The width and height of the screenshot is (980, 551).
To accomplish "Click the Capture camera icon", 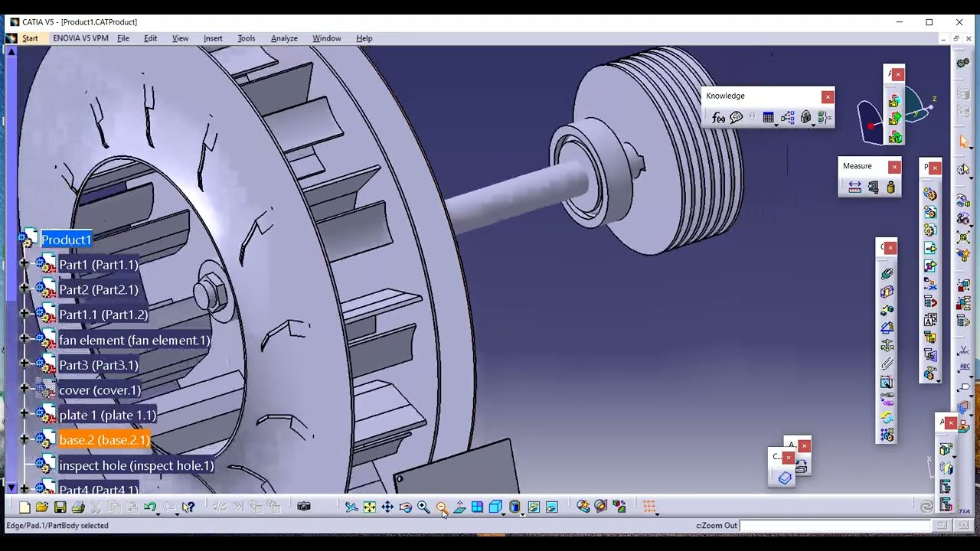I will click(304, 507).
